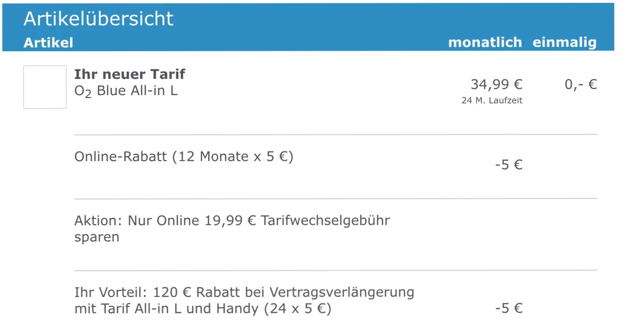The image size is (644, 329).
Task: Click the word Tarifwechselgebühr
Action: (x=325, y=220)
